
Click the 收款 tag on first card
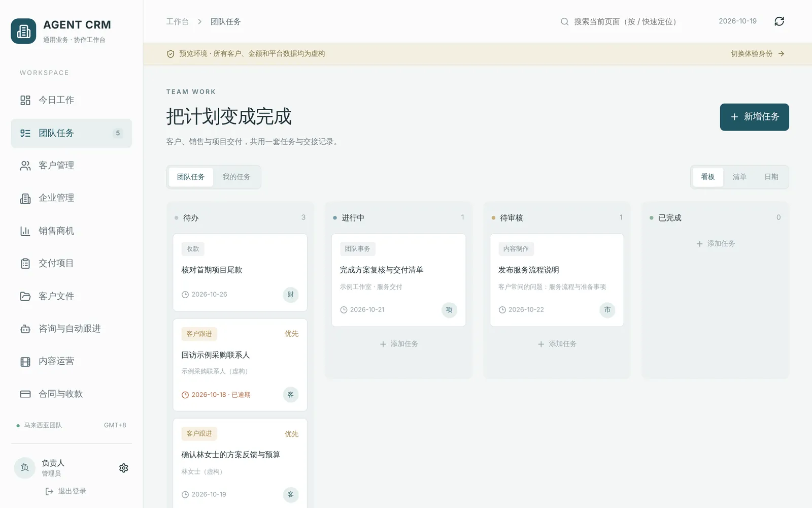coord(193,249)
